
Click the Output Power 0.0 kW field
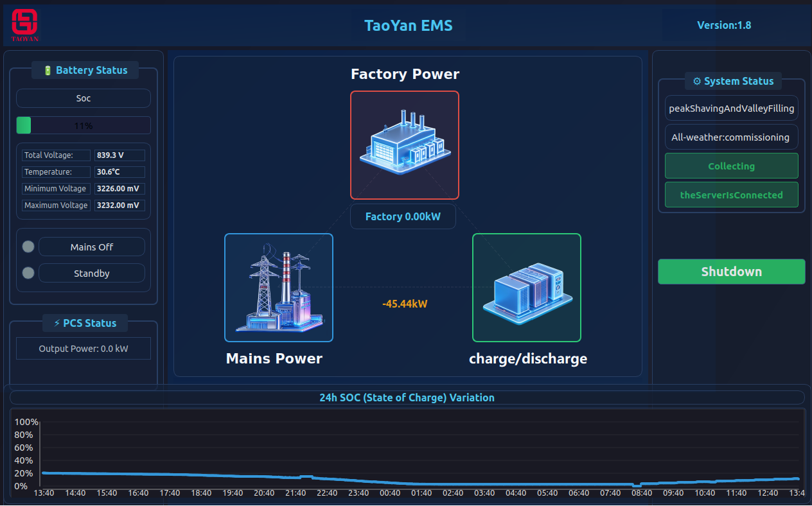tap(84, 349)
